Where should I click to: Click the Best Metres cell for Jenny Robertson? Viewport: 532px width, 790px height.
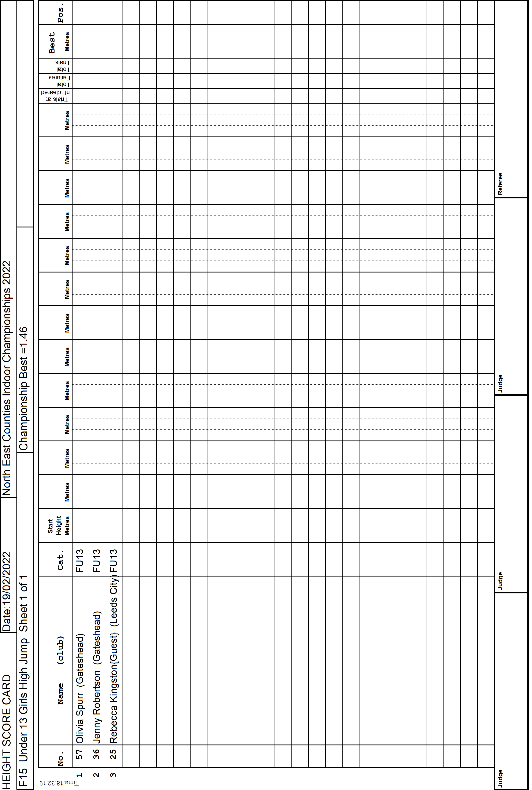97,41
